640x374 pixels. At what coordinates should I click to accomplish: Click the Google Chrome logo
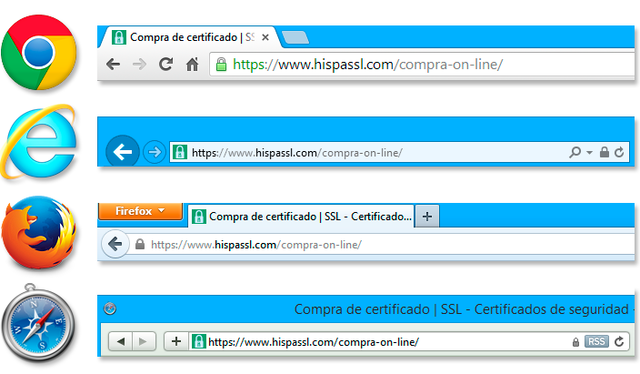pos(39,52)
